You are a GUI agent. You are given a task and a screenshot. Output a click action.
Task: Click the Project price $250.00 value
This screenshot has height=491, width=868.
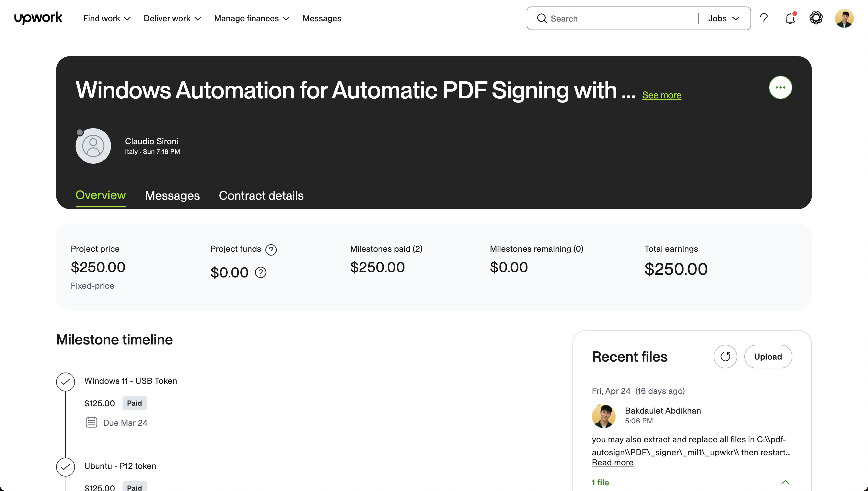coord(98,267)
